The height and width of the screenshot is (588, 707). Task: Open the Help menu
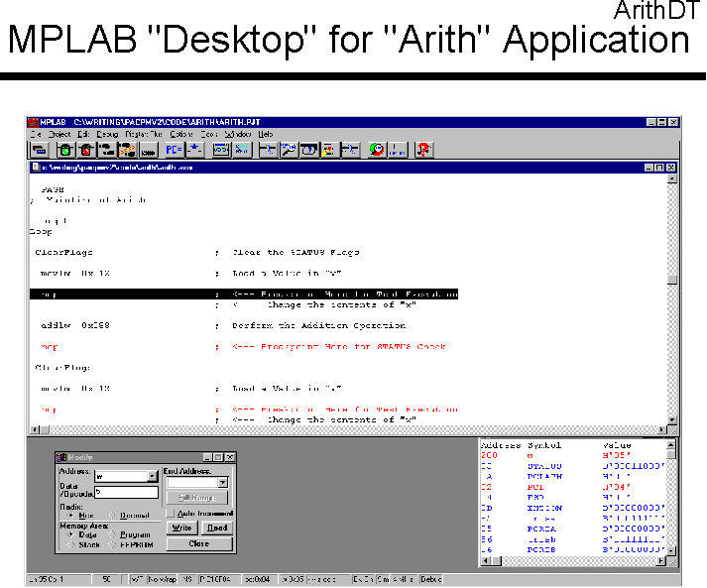[x=266, y=134]
